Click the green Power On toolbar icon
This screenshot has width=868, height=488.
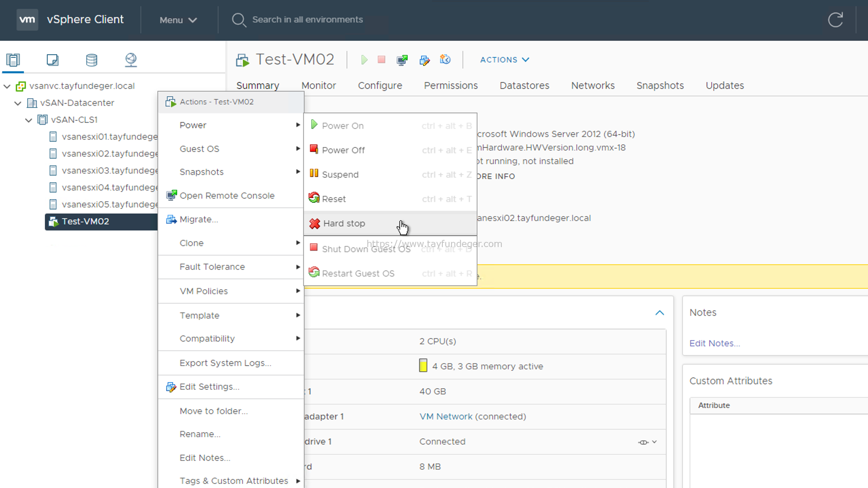tap(364, 60)
